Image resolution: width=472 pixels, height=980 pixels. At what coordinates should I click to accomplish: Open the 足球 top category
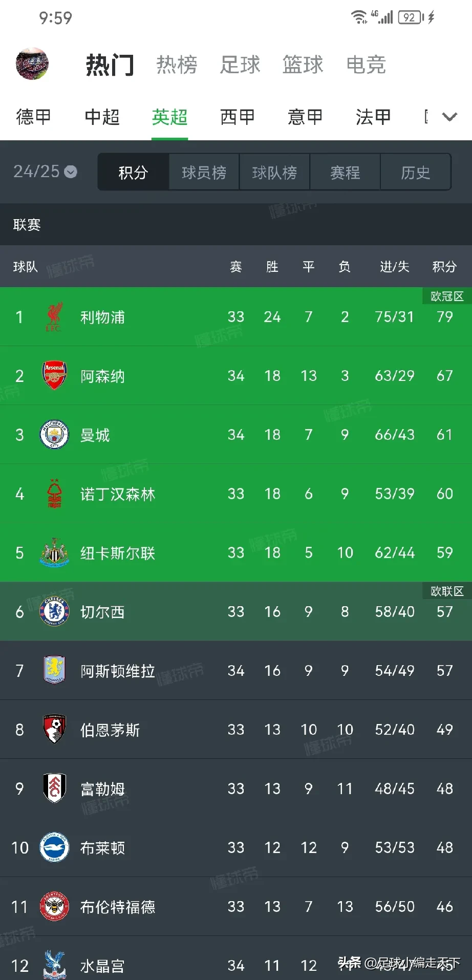240,65
